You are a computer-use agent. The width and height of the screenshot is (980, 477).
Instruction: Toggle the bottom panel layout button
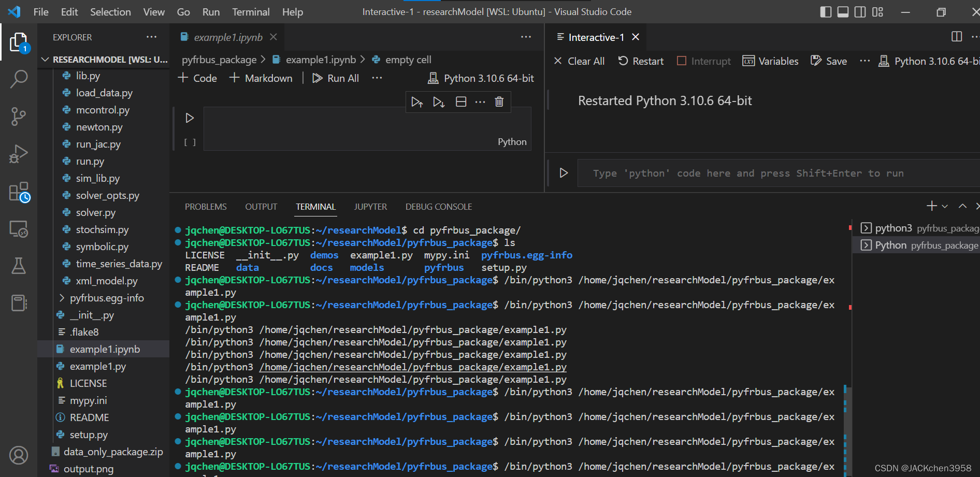(x=843, y=12)
